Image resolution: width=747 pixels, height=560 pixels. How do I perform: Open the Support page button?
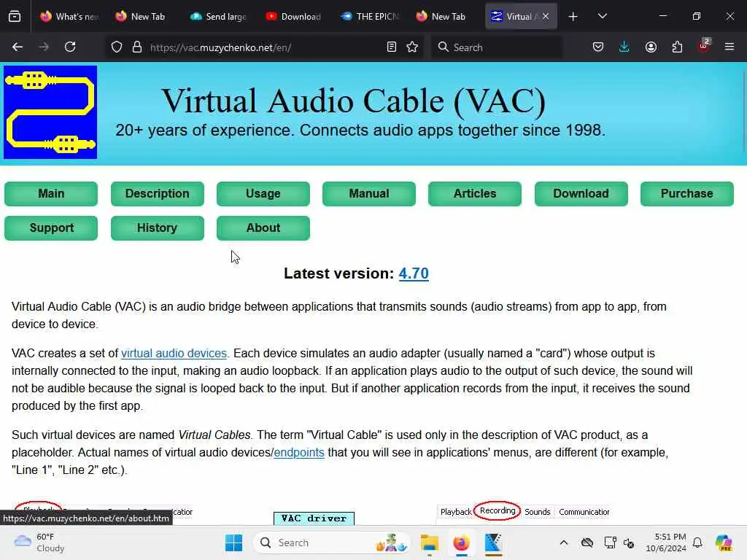51,228
